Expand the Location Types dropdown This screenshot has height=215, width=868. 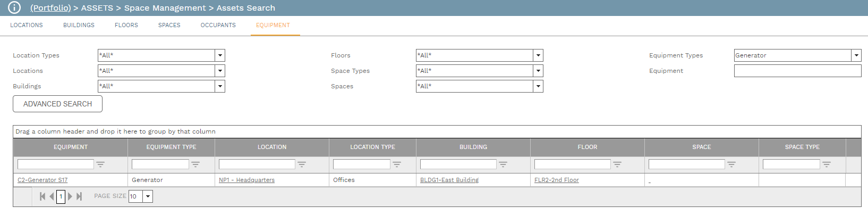[220, 55]
